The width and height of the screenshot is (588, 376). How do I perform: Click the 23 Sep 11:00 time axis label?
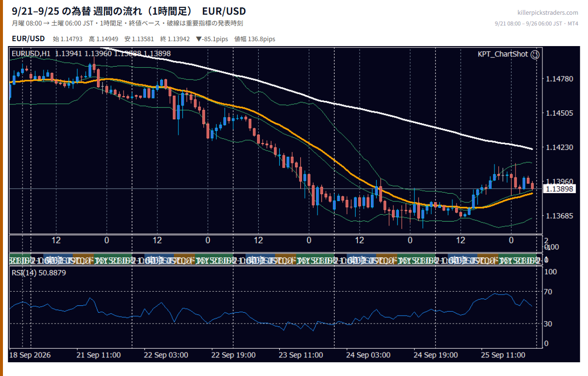[301, 354]
